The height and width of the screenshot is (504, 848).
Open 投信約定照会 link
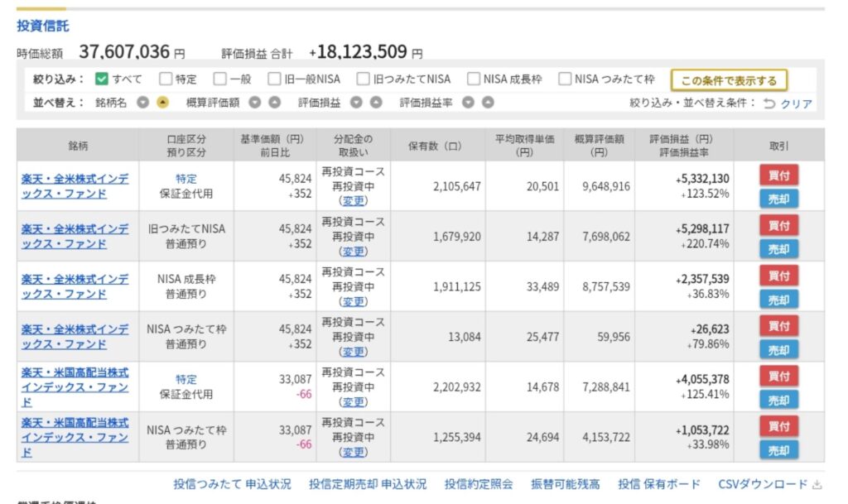tap(479, 484)
